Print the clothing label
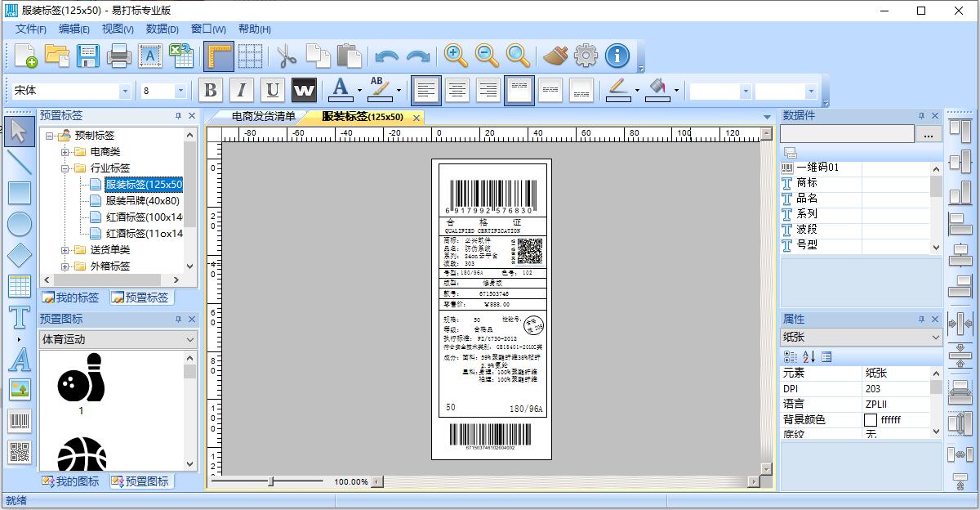The height and width of the screenshot is (510, 980). click(x=119, y=56)
